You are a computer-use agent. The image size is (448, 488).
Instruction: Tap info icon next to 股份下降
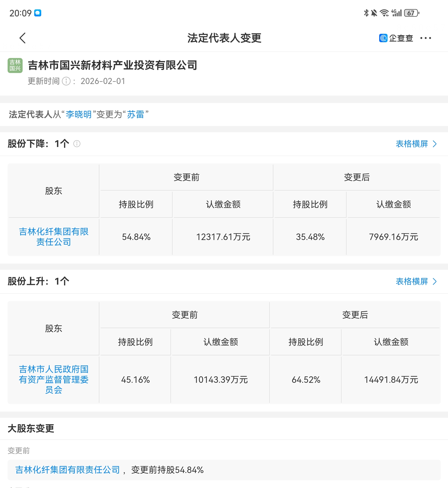click(77, 144)
